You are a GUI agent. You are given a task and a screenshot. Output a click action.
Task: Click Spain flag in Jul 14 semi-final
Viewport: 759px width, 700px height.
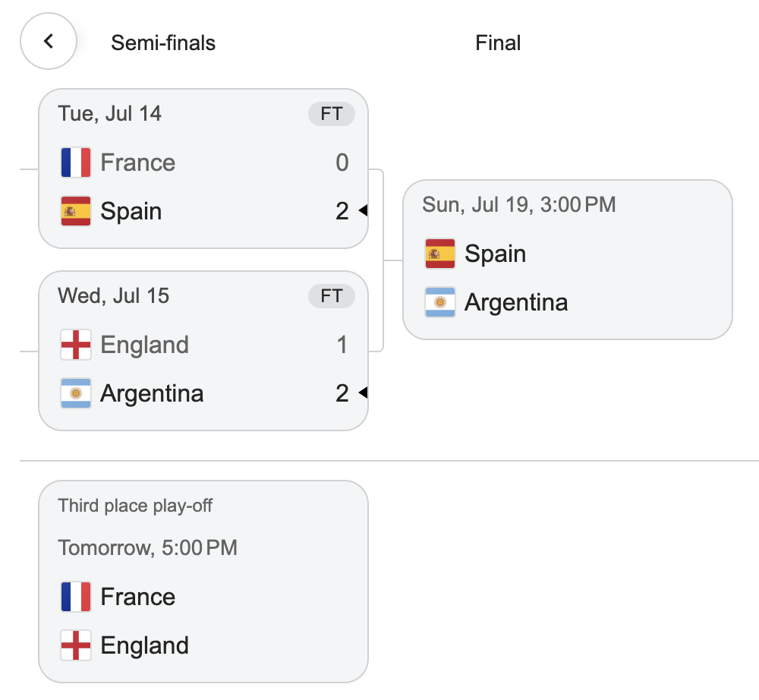[76, 211]
